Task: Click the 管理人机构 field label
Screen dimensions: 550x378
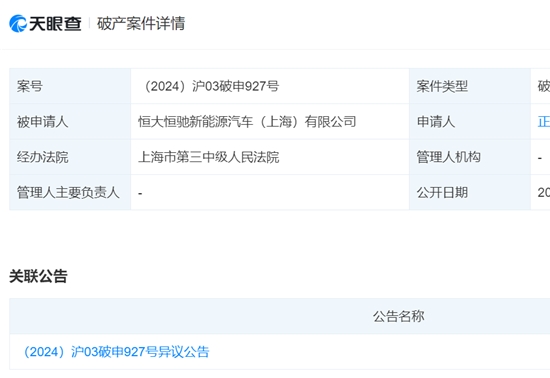Action: [x=448, y=157]
